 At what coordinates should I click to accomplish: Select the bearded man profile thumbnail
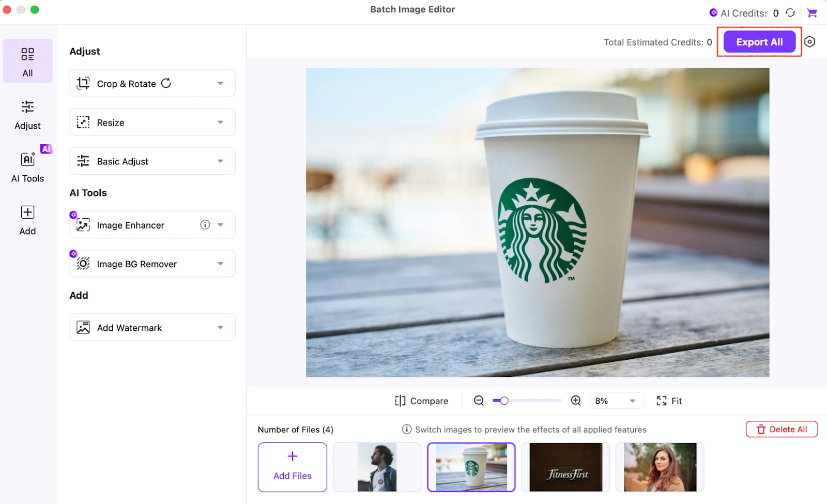377,467
